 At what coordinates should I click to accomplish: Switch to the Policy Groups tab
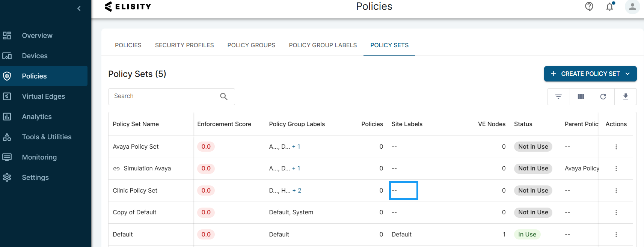[251, 45]
